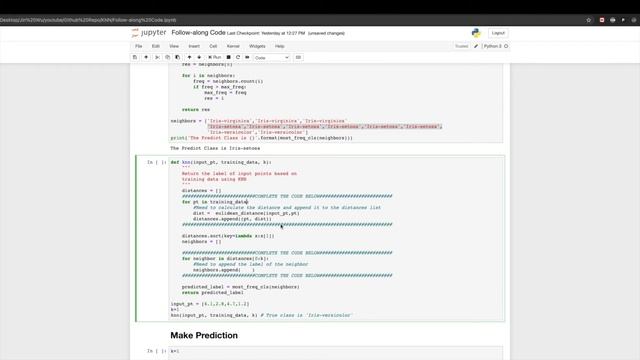This screenshot has height=360, width=640.
Task: Click the output 'The Predict Class is Iris-setosa'
Action: coord(215,148)
